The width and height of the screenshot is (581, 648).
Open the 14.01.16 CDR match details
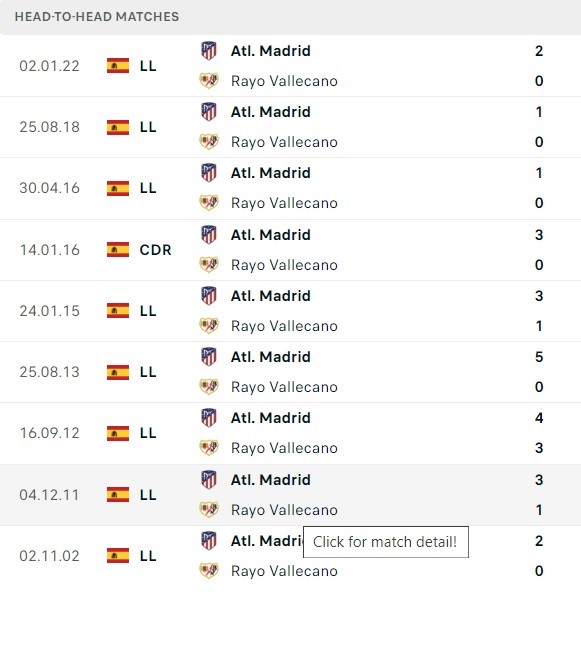click(x=290, y=250)
